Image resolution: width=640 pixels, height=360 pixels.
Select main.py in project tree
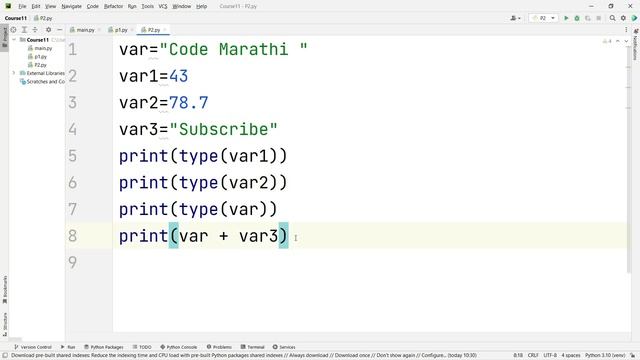(x=40, y=48)
